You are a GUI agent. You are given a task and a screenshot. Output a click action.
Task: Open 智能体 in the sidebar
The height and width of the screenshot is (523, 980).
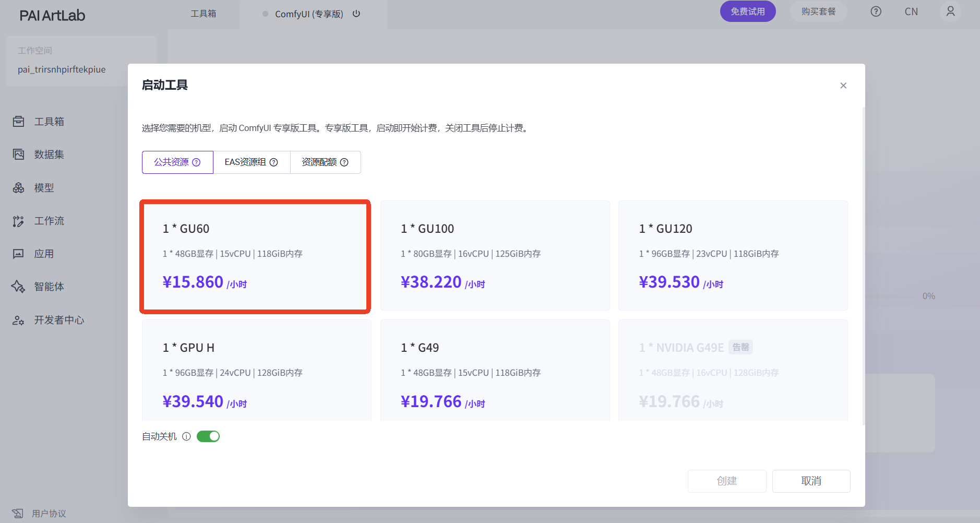click(x=49, y=287)
